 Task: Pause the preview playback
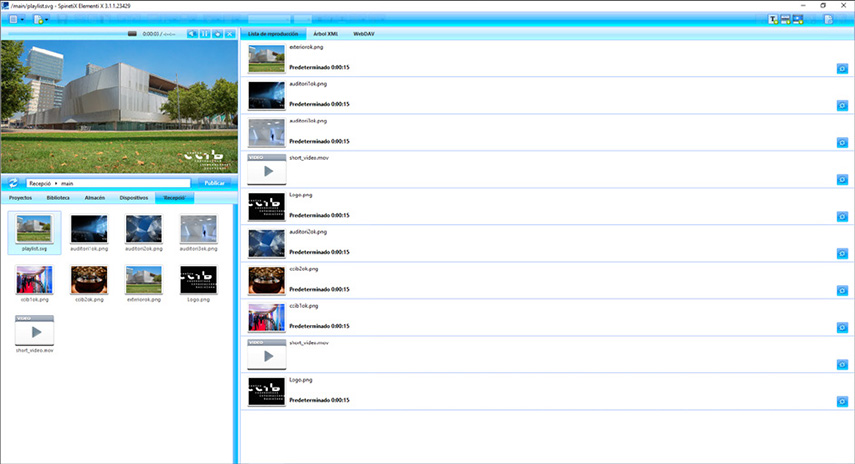click(204, 34)
